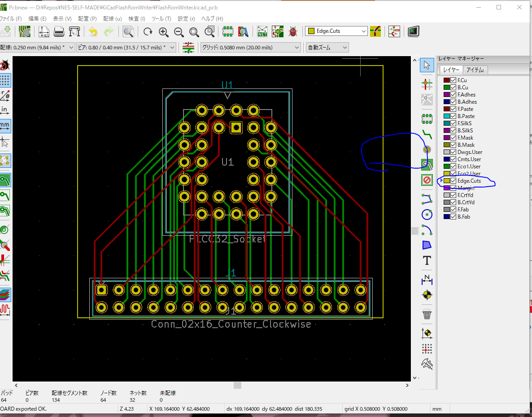Click the Zoom Out magnifier icon
The width and height of the screenshot is (532, 417).
[179, 31]
